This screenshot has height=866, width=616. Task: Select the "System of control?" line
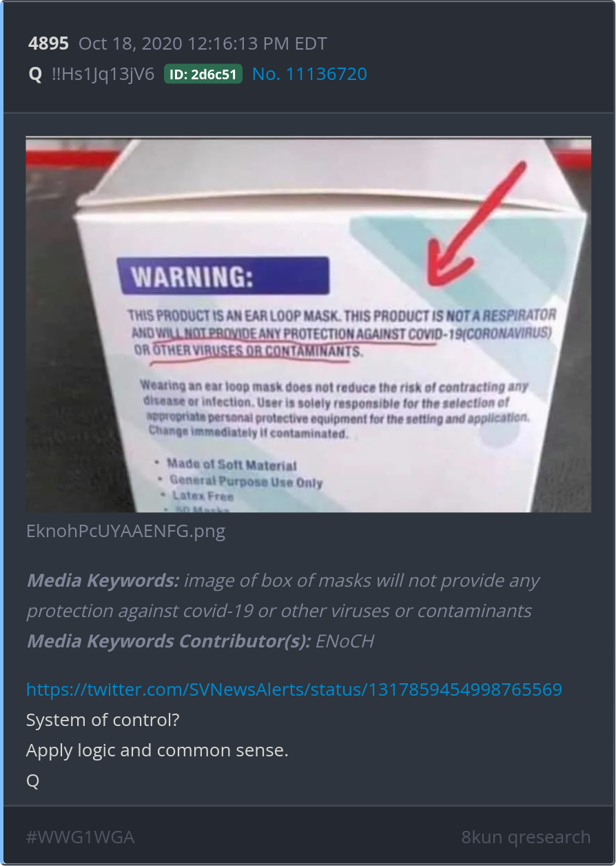103,720
